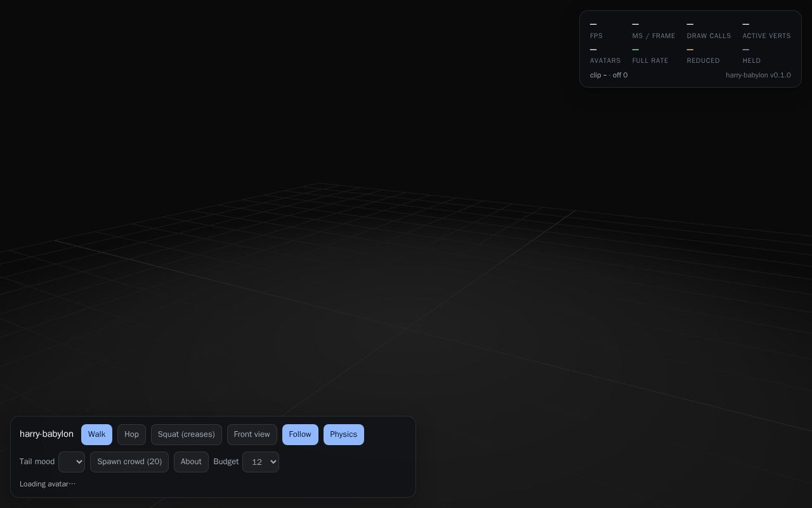Viewport: 812px width, 508px height.
Task: Toggle the Follow camera mode
Action: tap(300, 434)
